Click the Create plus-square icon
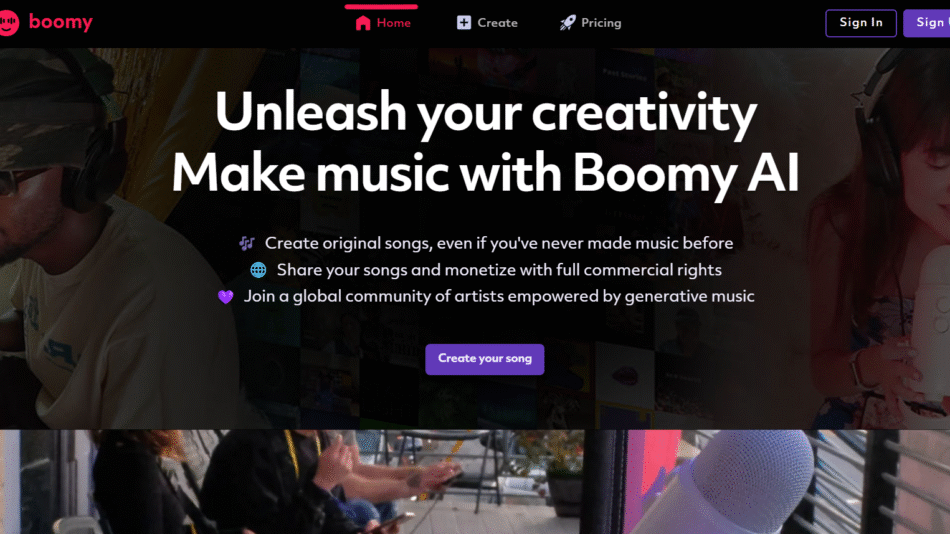Image resolution: width=950 pixels, height=534 pixels. 463,23
